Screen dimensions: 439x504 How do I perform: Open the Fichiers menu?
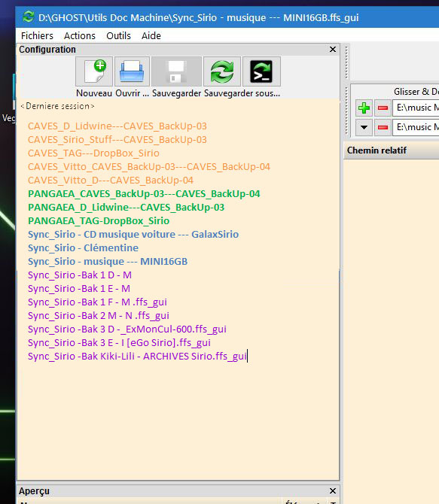(x=37, y=35)
